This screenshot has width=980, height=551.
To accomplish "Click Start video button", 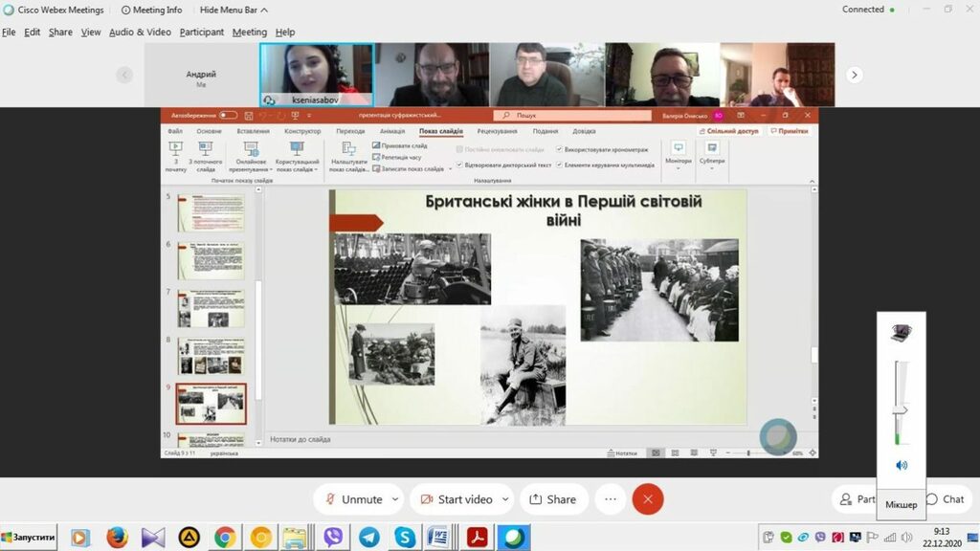I will (456, 499).
